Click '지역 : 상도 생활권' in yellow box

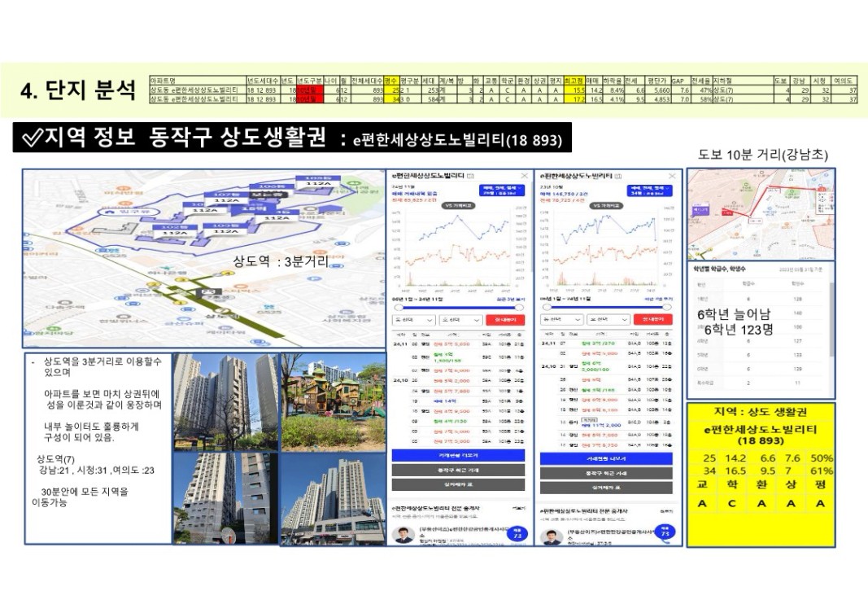[x=760, y=412]
